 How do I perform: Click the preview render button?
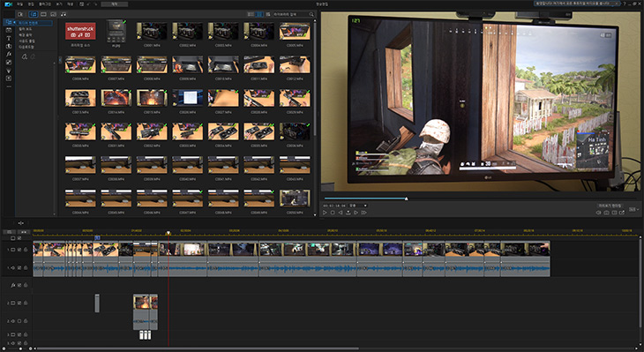[610, 206]
